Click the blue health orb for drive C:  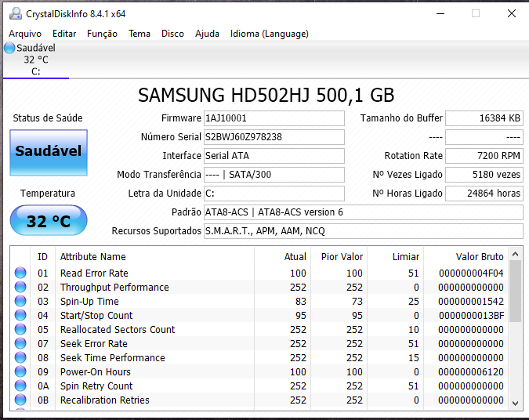(9, 48)
